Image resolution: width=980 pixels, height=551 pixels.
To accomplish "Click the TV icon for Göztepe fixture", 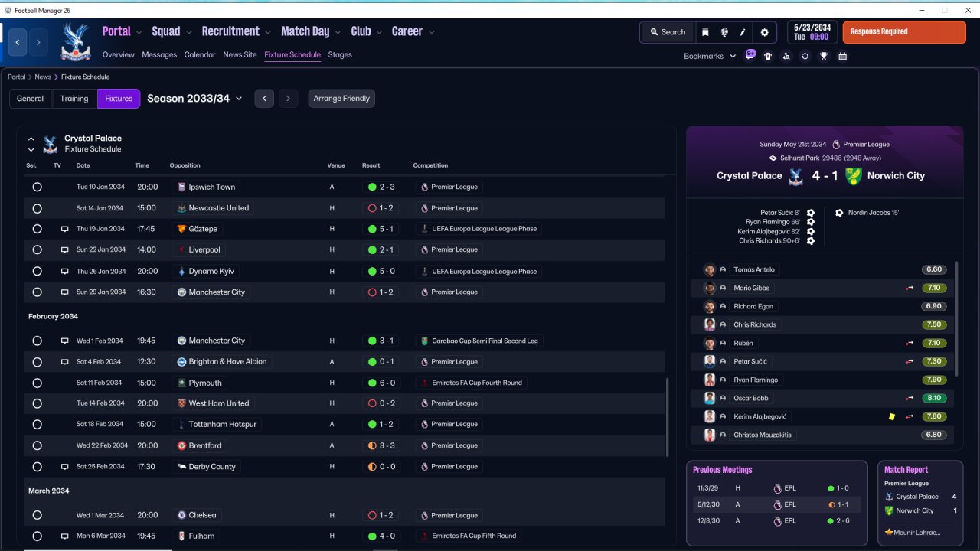I will [65, 229].
